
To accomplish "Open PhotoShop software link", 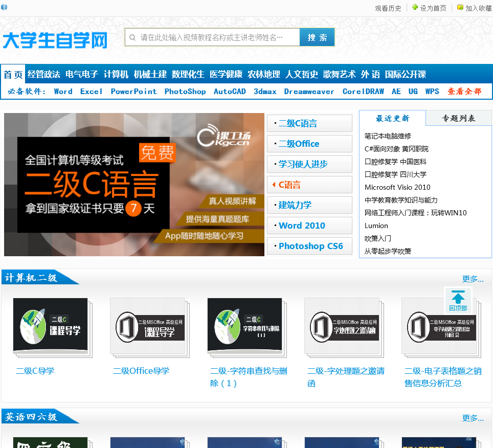I will pos(185,92).
